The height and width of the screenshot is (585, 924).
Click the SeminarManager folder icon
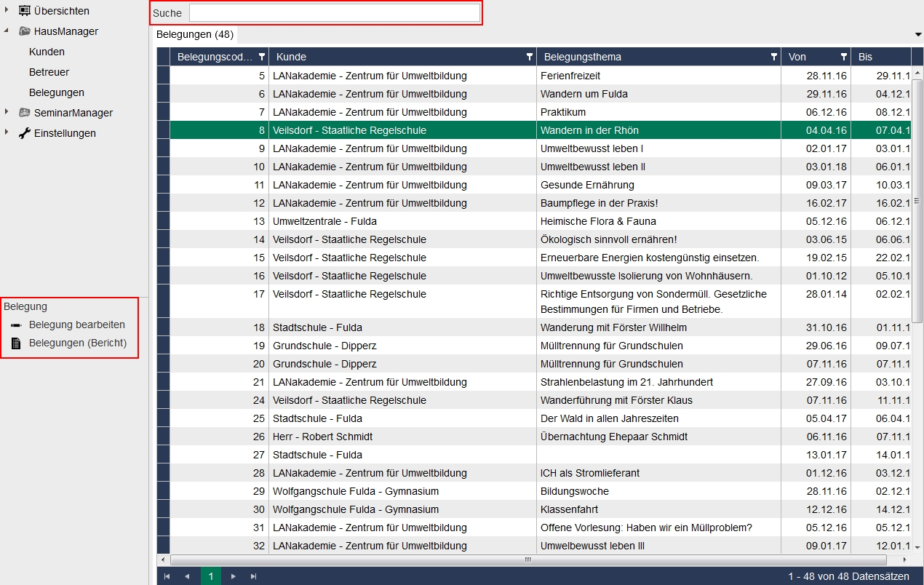point(25,113)
